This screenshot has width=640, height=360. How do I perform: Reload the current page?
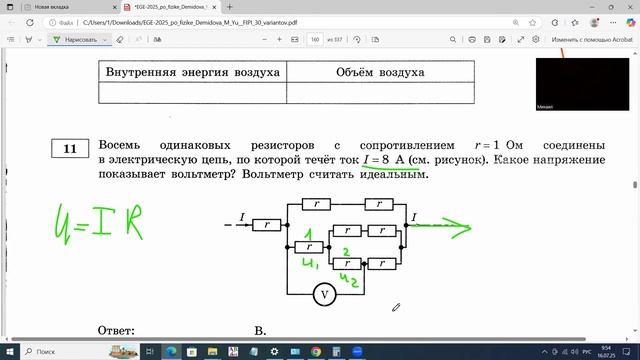click(x=30, y=23)
